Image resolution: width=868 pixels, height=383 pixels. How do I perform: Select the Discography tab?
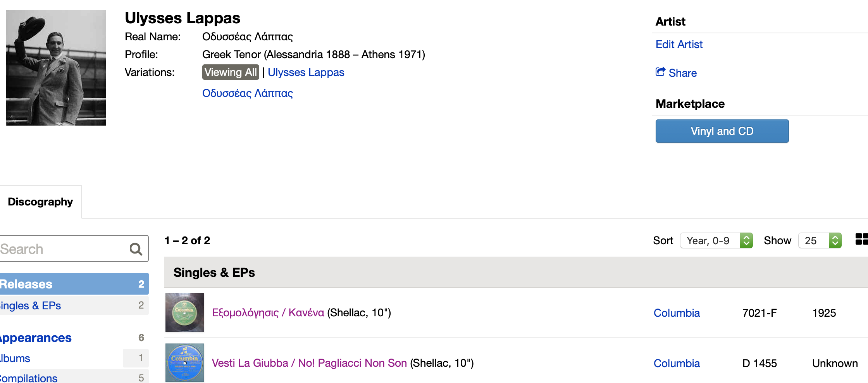tap(40, 202)
